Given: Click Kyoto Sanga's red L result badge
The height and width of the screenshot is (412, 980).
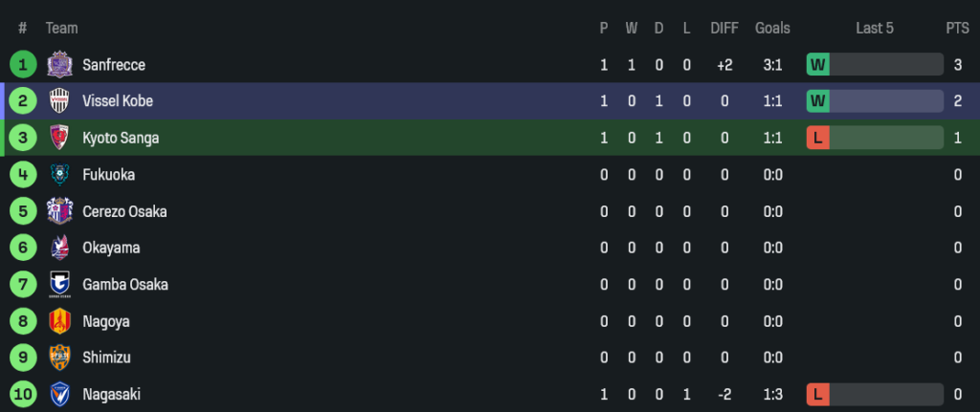Looking at the screenshot, I should [817, 138].
